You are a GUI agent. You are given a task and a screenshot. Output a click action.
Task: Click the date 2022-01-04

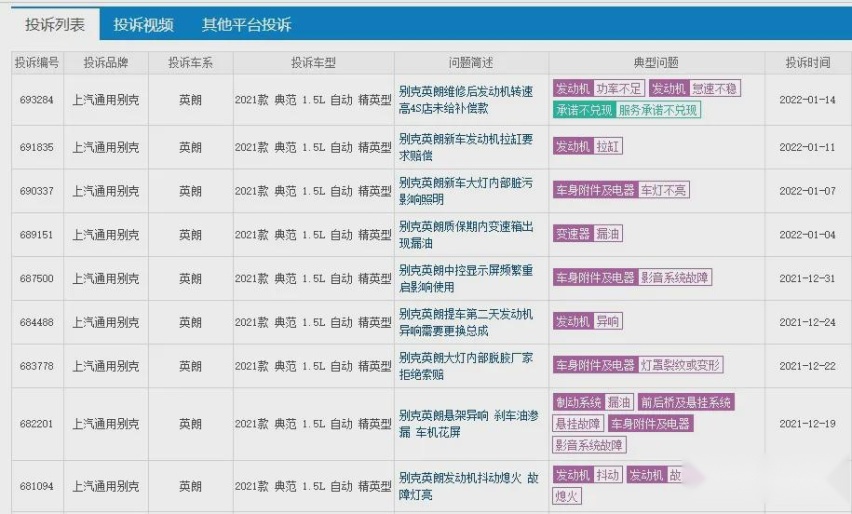click(x=807, y=235)
